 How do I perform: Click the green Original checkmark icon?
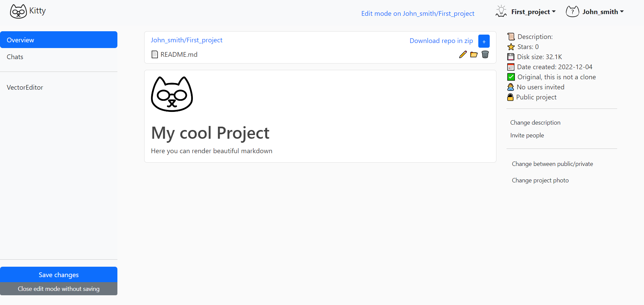click(x=511, y=77)
